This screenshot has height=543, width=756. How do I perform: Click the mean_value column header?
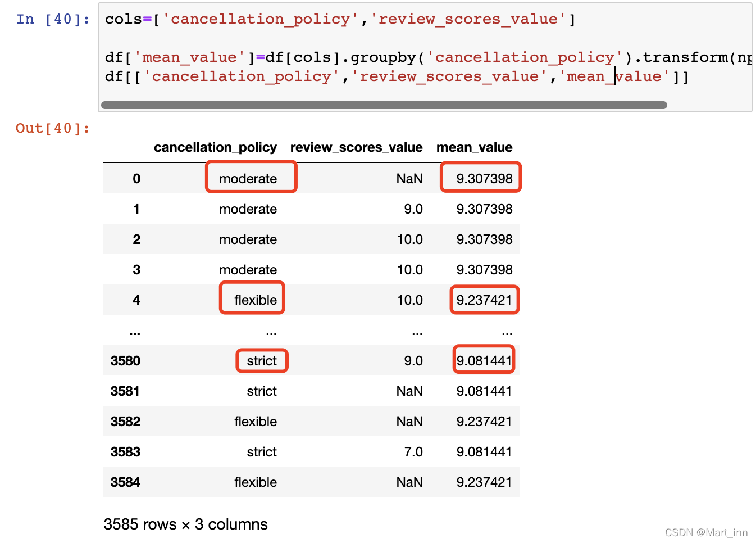(474, 147)
